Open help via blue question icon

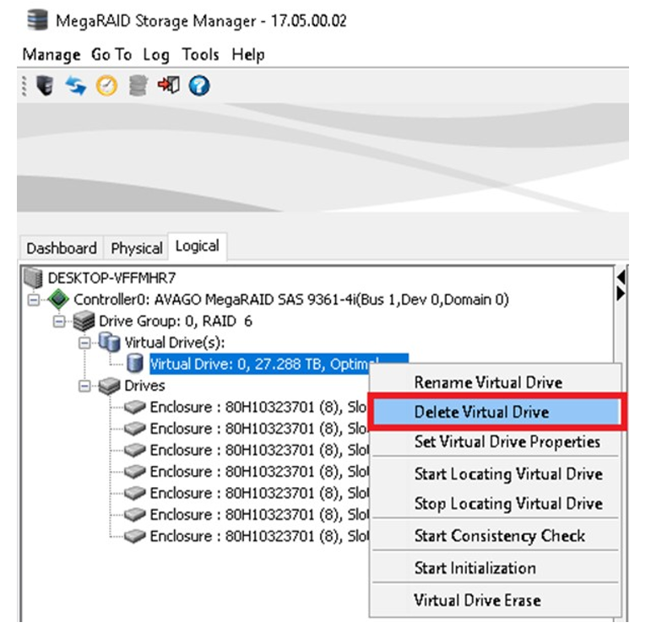(x=199, y=86)
